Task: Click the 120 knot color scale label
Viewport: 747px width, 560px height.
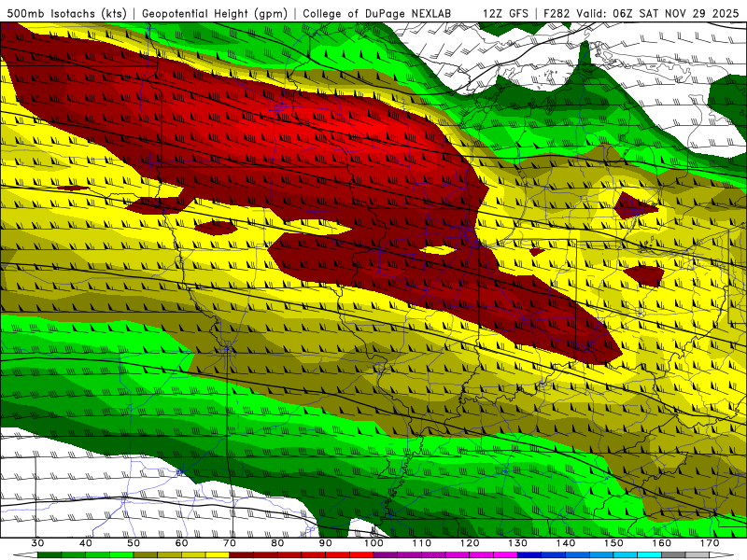Action: point(470,543)
